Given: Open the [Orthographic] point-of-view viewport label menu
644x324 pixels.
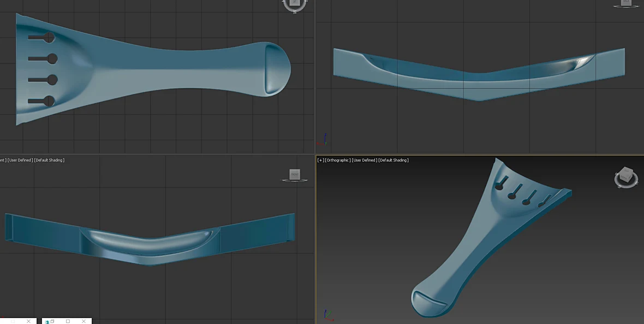Looking at the screenshot, I should click(338, 160).
